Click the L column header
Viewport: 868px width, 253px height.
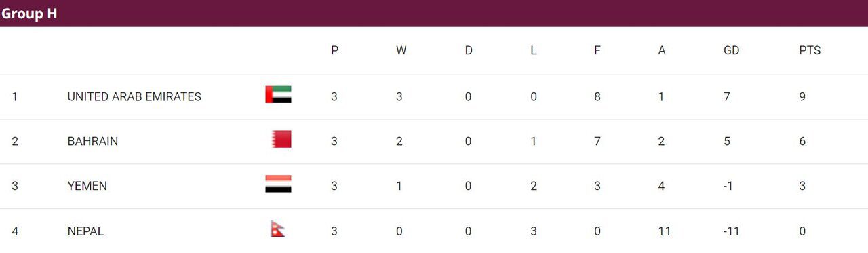(534, 51)
